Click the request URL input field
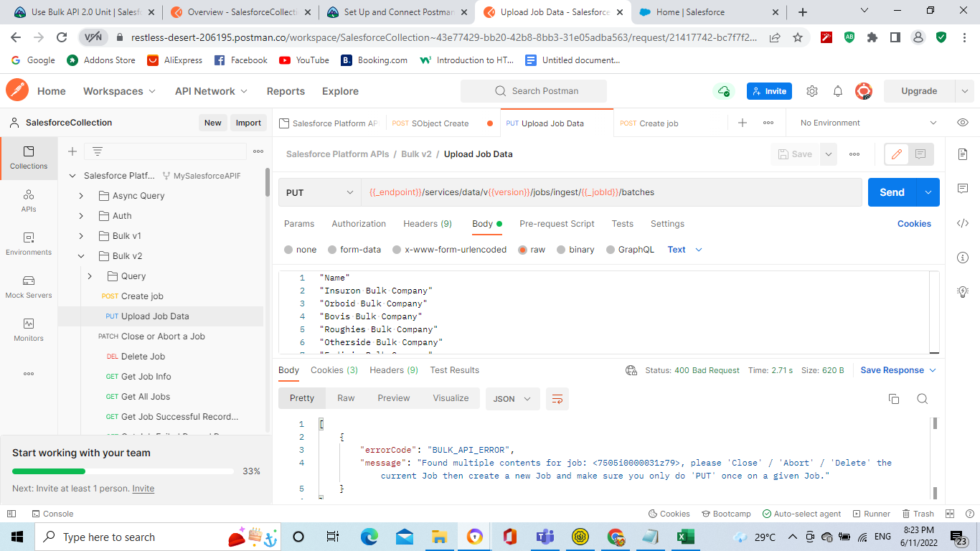The image size is (980, 551). click(x=611, y=192)
